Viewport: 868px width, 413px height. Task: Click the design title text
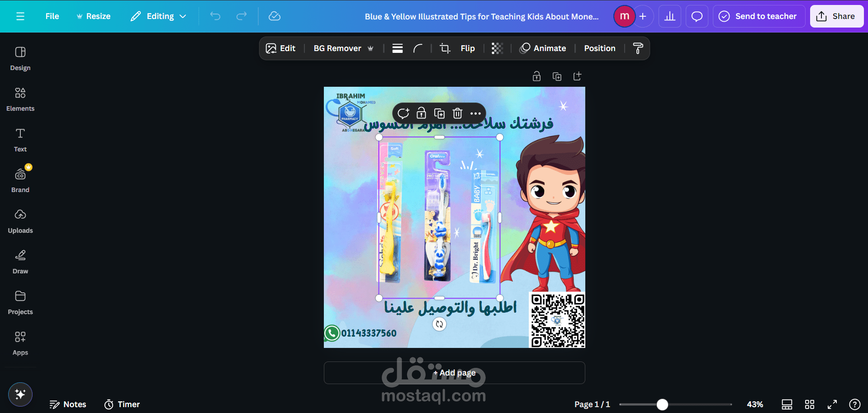coord(482,16)
